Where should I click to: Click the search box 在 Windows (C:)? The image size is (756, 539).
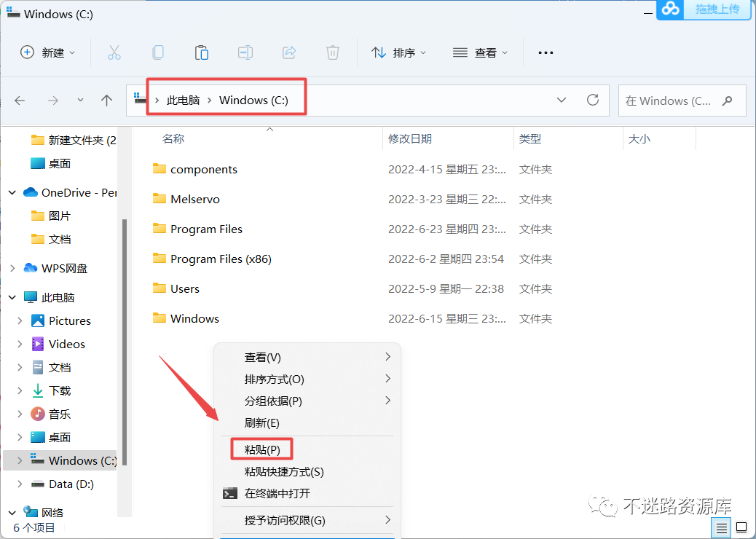tap(682, 101)
